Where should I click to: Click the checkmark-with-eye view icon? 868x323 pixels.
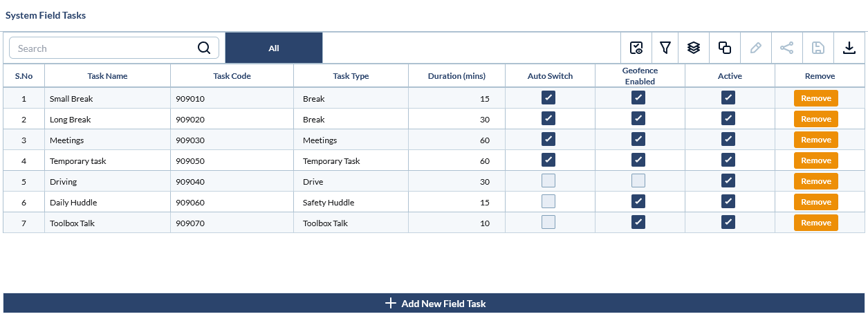point(636,48)
